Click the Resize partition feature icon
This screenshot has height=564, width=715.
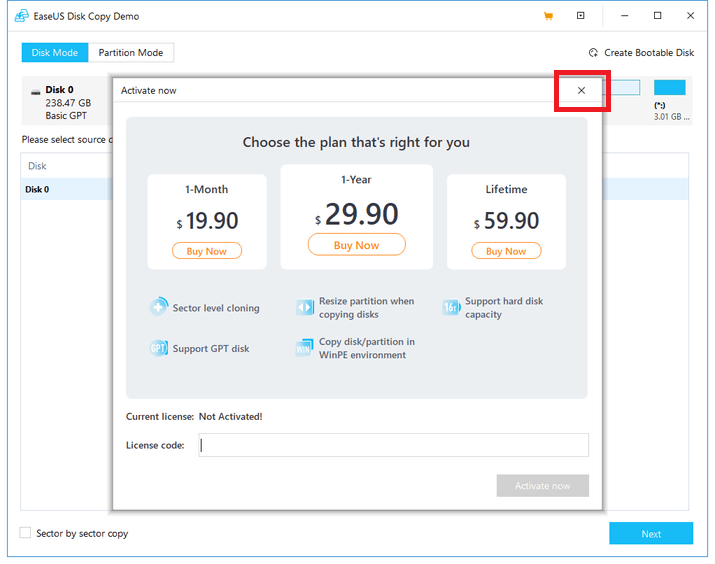pyautogui.click(x=305, y=308)
